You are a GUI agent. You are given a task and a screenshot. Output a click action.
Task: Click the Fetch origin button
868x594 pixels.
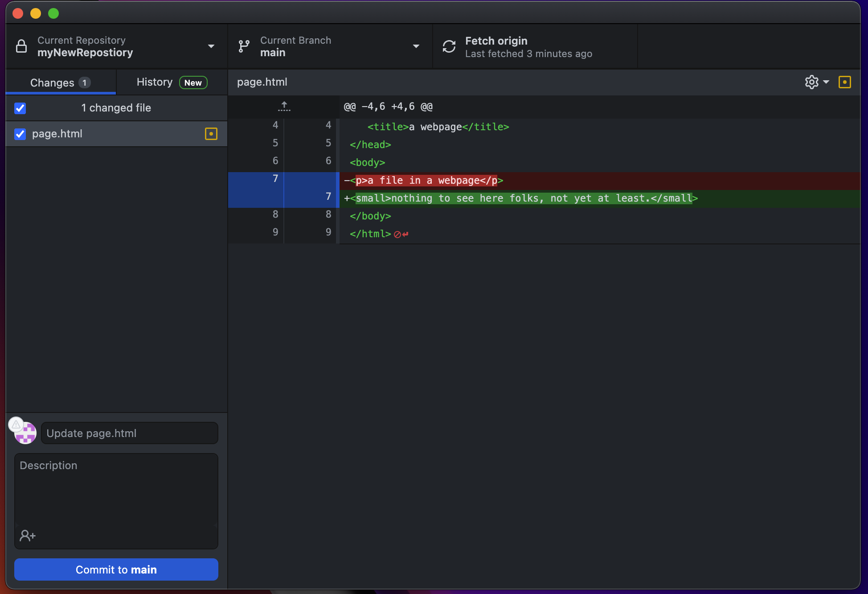pyautogui.click(x=535, y=46)
